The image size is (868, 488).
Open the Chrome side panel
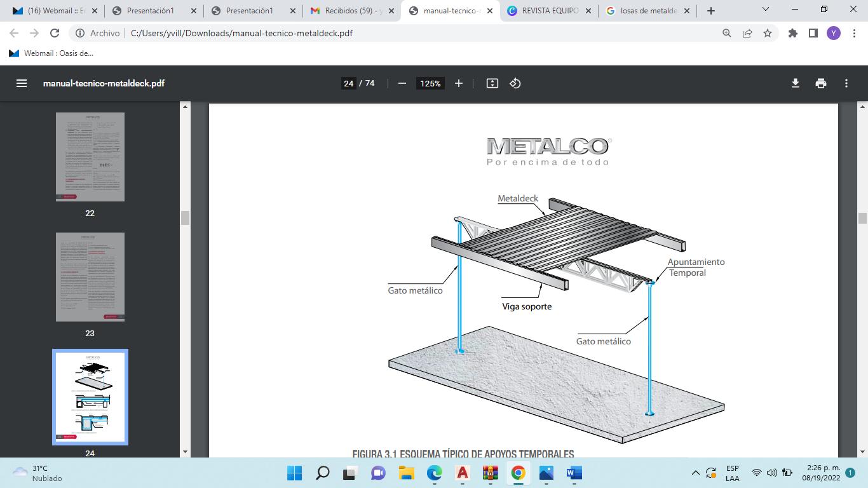pyautogui.click(x=813, y=33)
